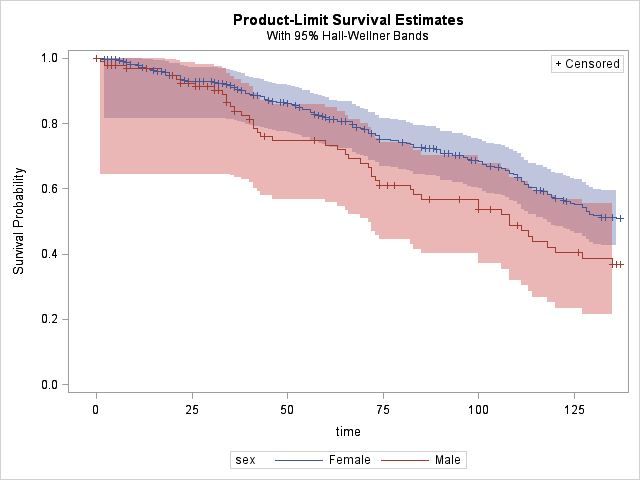Click the 0.2 tick label on y-axis
This screenshot has width=640, height=480.
pos(48,320)
